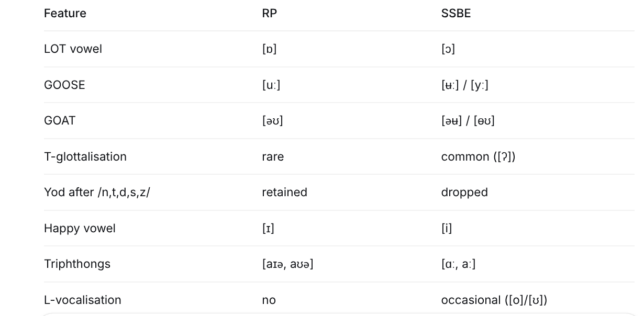Click the Yod after /n,t,d,s,z/ cell
Screen dimensions: 644x316
coord(97,192)
